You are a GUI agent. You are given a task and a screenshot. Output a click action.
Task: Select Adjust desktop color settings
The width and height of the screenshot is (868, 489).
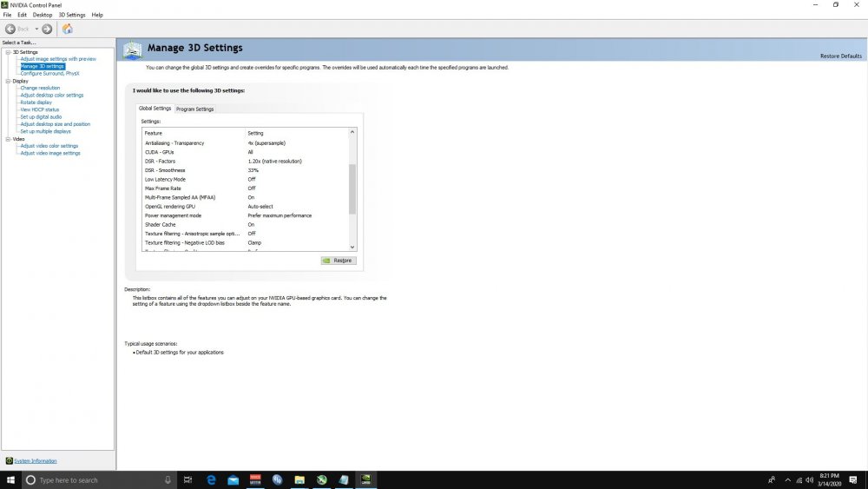[52, 95]
